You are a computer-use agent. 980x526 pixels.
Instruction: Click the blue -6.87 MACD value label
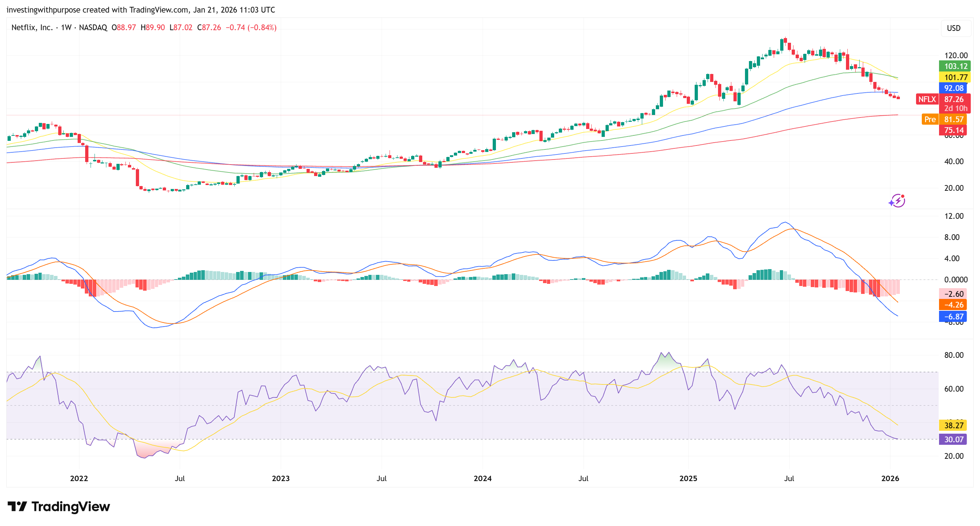(x=953, y=317)
